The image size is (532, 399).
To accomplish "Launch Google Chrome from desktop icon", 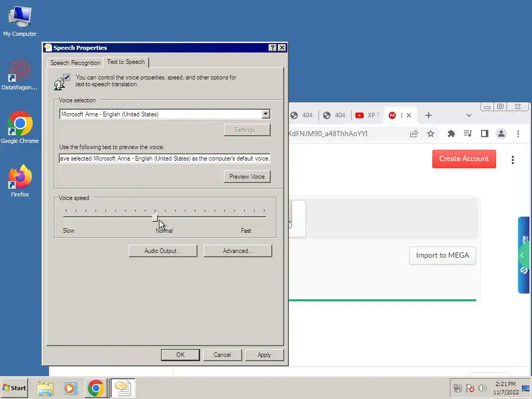I will pyautogui.click(x=20, y=128).
